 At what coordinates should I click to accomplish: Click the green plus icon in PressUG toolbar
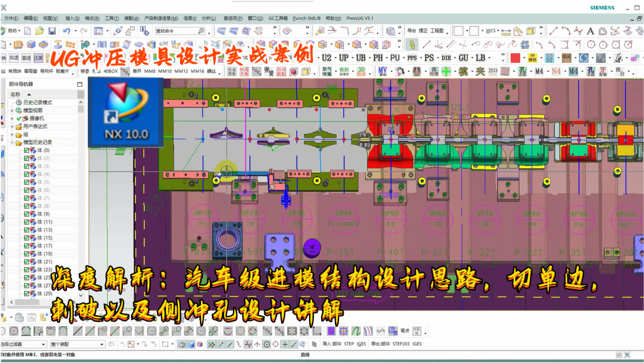[446, 71]
